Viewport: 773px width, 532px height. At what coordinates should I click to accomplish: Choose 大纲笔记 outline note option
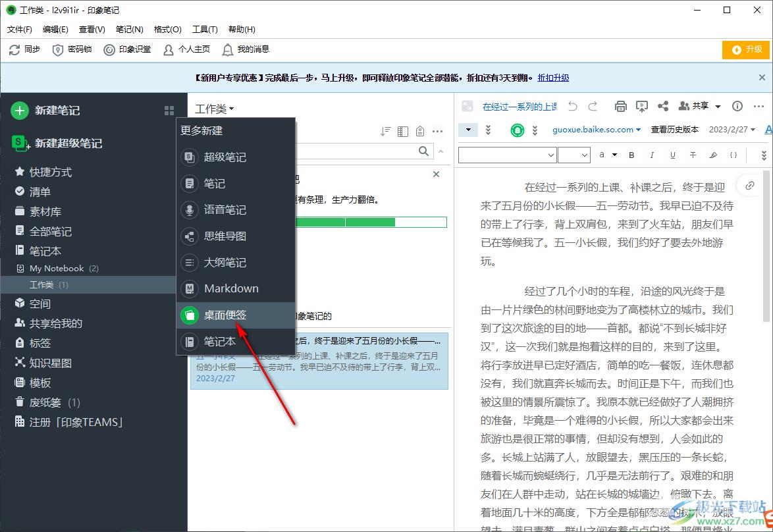click(236, 262)
